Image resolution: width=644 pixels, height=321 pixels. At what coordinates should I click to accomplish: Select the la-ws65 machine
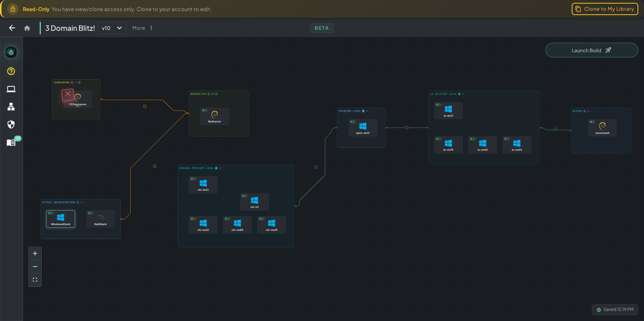pos(483,145)
